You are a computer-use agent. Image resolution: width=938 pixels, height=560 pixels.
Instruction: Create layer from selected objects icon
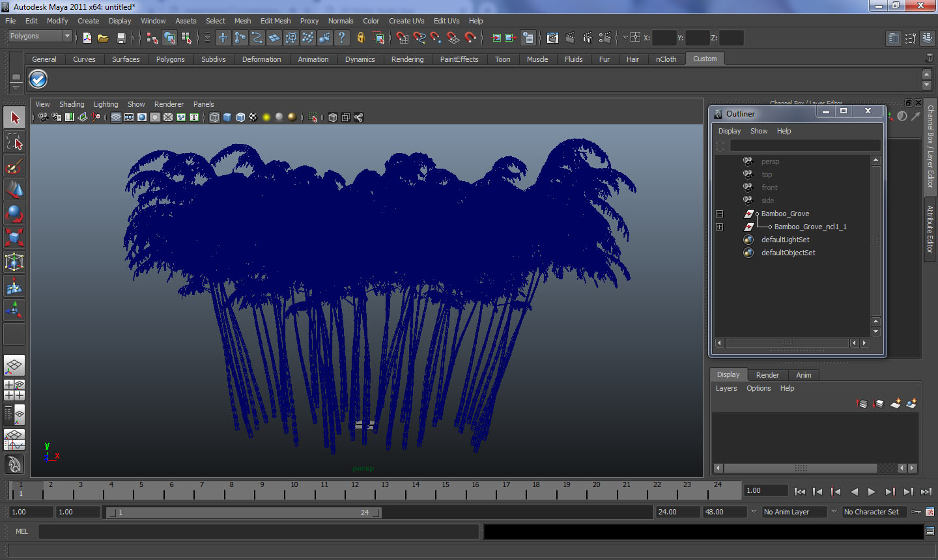coord(911,404)
